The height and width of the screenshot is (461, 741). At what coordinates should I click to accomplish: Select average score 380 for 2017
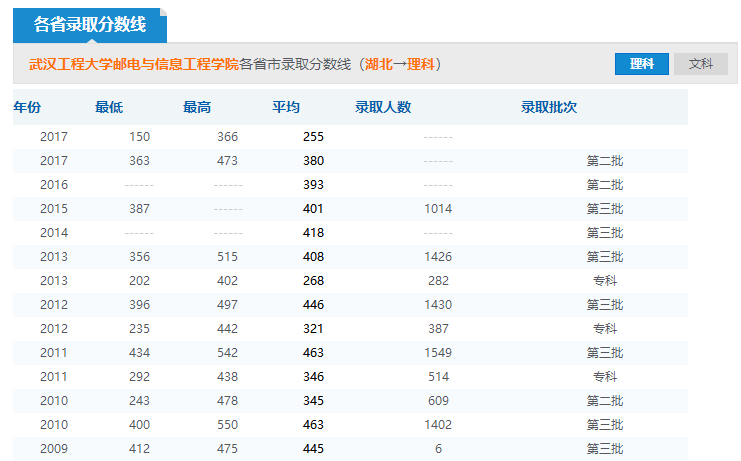[313, 161]
